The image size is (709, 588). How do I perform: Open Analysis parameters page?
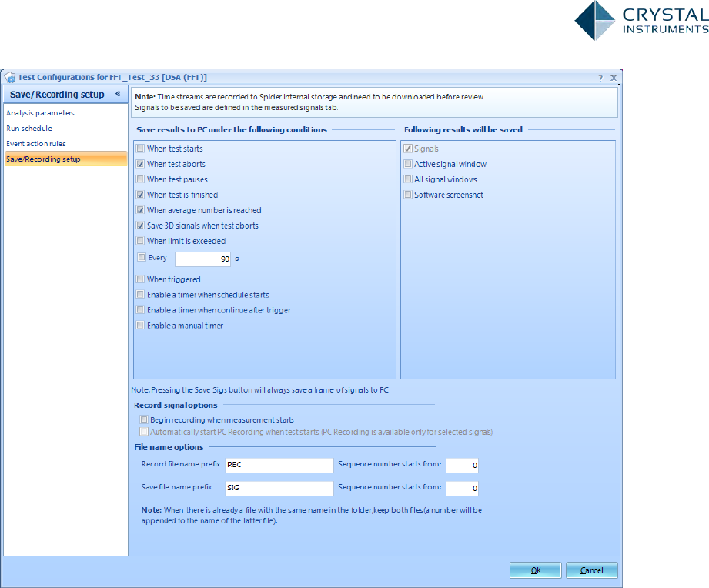(x=40, y=113)
